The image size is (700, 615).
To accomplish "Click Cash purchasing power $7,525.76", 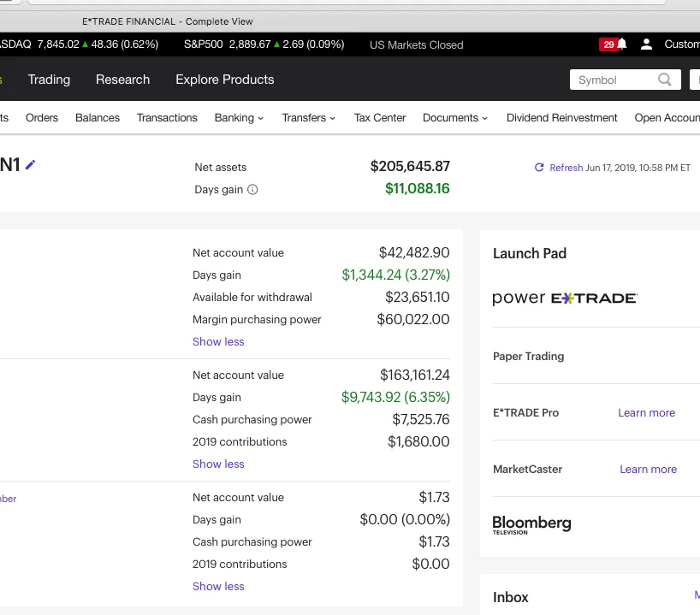I will (x=421, y=419).
